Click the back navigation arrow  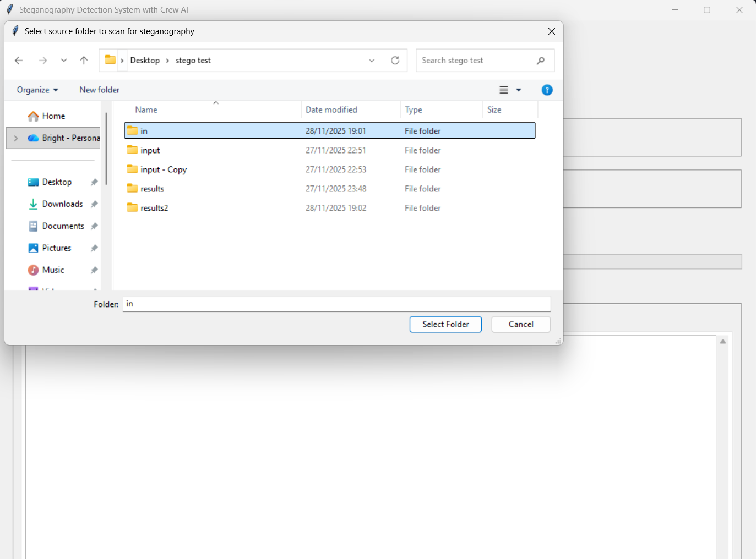pos(19,61)
